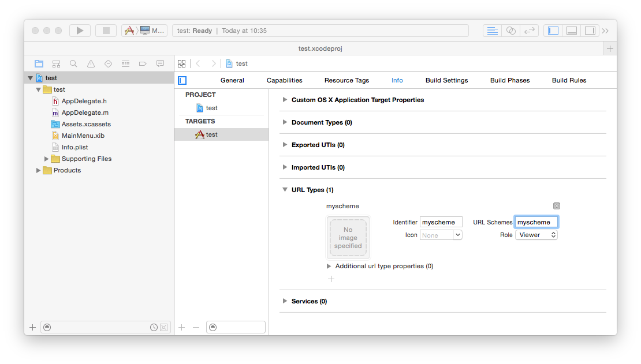Toggle the Navigator pane visibility
The height and width of the screenshot is (364, 641).
[553, 31]
